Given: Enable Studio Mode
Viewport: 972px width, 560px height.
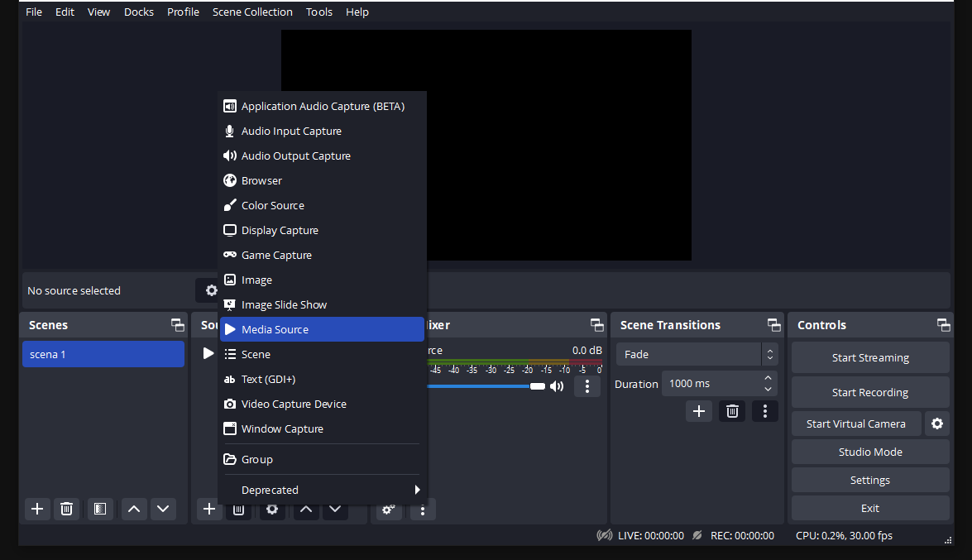Looking at the screenshot, I should (x=869, y=452).
